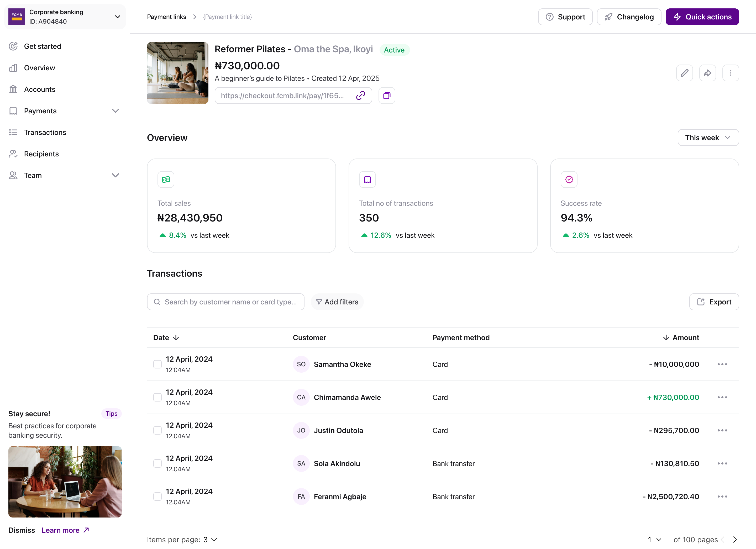
Task: Open the Corporate banking account switcher
Action: pos(65,17)
